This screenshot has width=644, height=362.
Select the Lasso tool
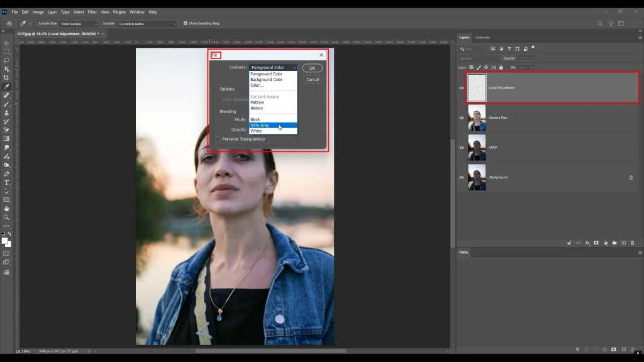[x=6, y=60]
